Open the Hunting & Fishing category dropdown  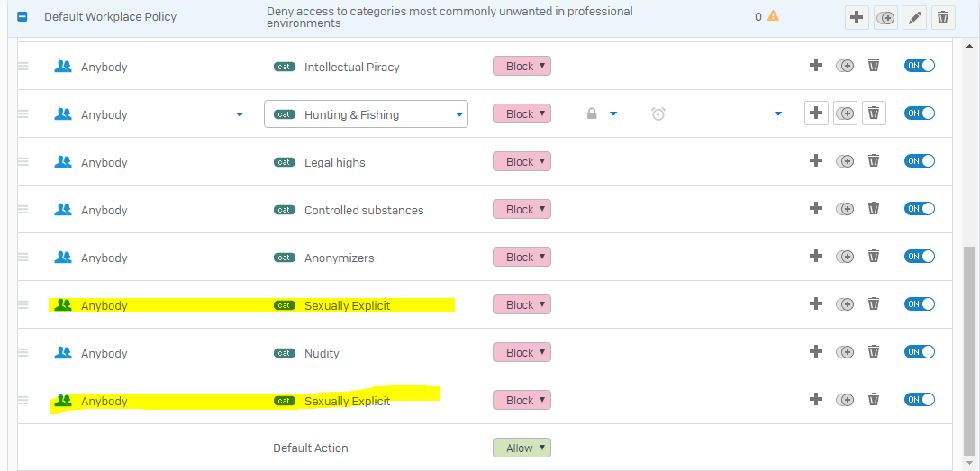(x=367, y=114)
